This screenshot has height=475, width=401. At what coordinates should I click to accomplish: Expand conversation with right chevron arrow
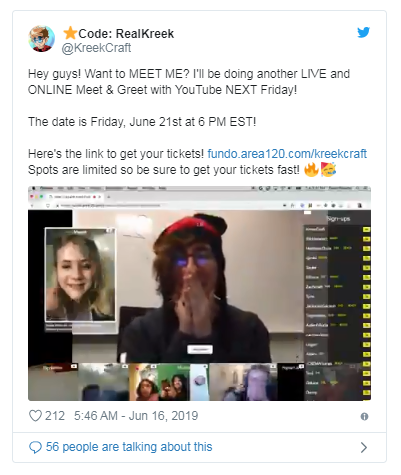[364, 447]
